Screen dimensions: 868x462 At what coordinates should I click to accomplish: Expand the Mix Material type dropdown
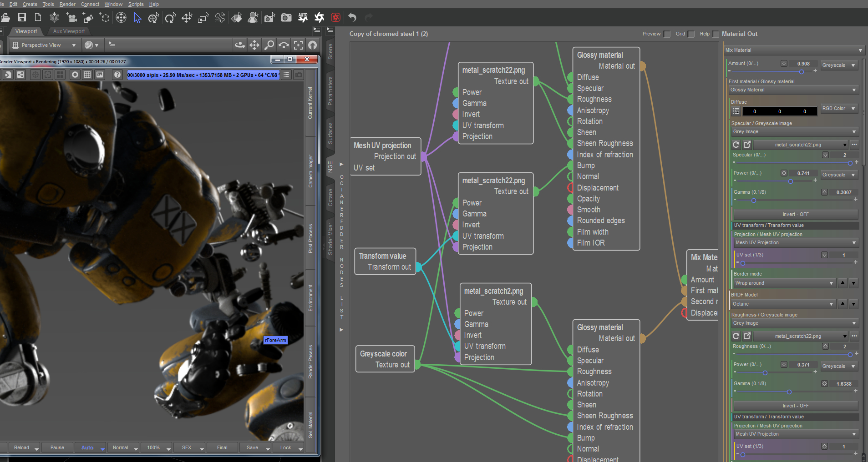click(x=794, y=50)
